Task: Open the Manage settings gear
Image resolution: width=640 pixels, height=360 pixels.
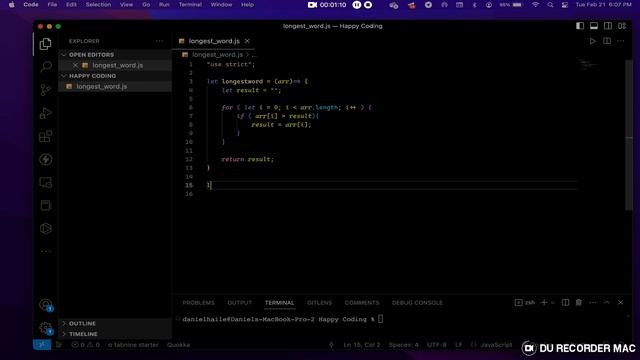Action: (x=45, y=328)
